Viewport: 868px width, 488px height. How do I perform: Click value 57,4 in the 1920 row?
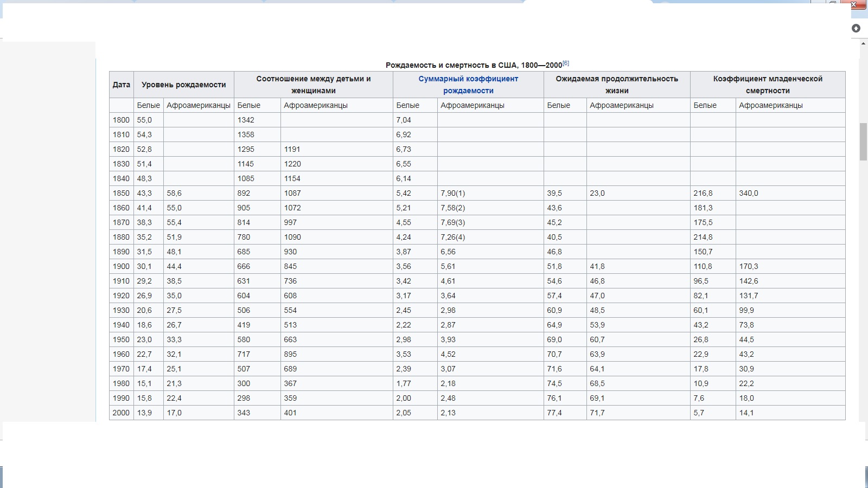554,296
